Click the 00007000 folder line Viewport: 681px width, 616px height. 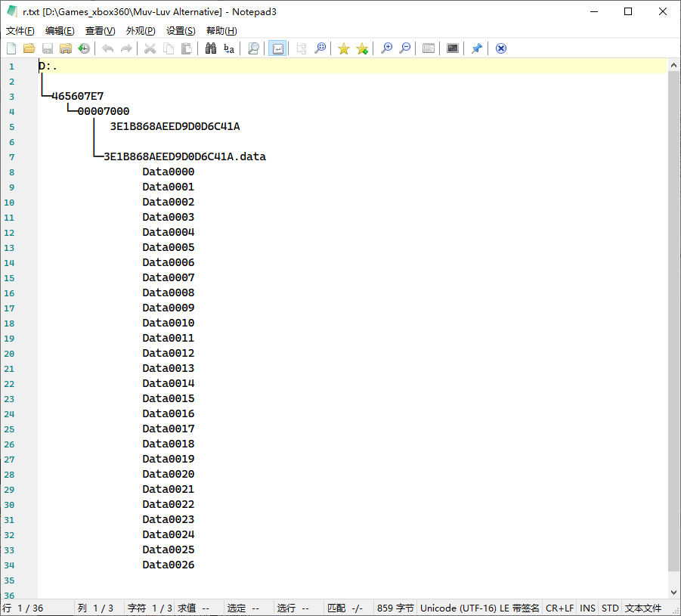coord(104,111)
